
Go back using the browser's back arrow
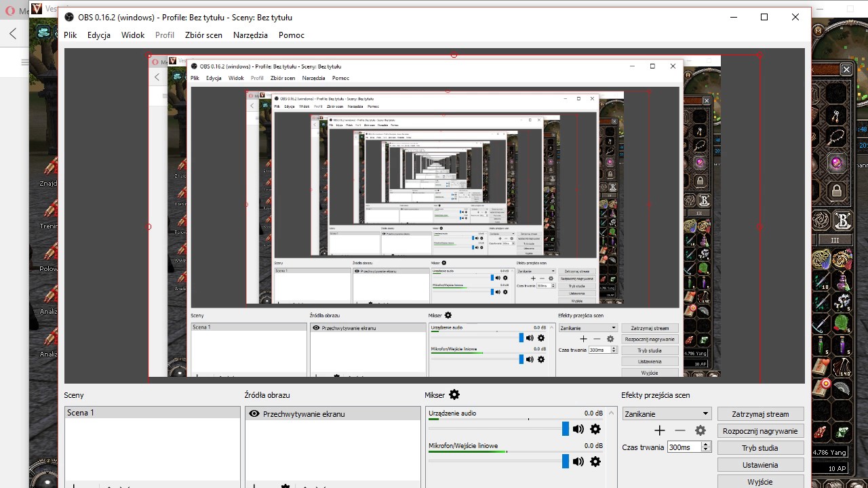click(13, 33)
